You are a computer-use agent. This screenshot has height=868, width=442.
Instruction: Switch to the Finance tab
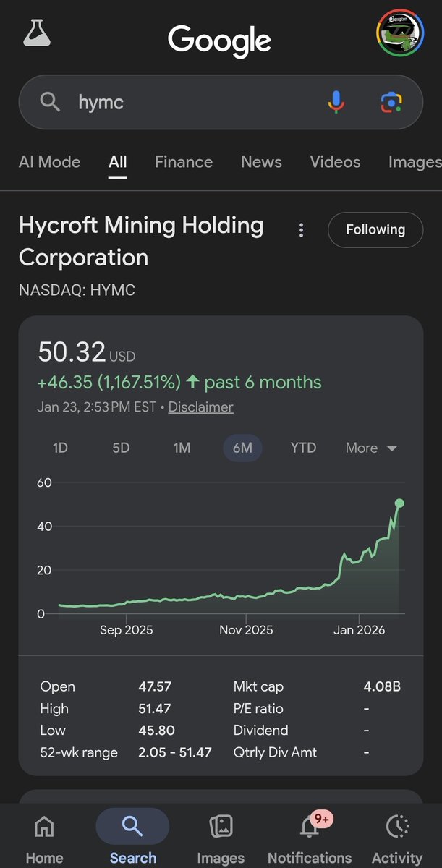pyautogui.click(x=184, y=162)
